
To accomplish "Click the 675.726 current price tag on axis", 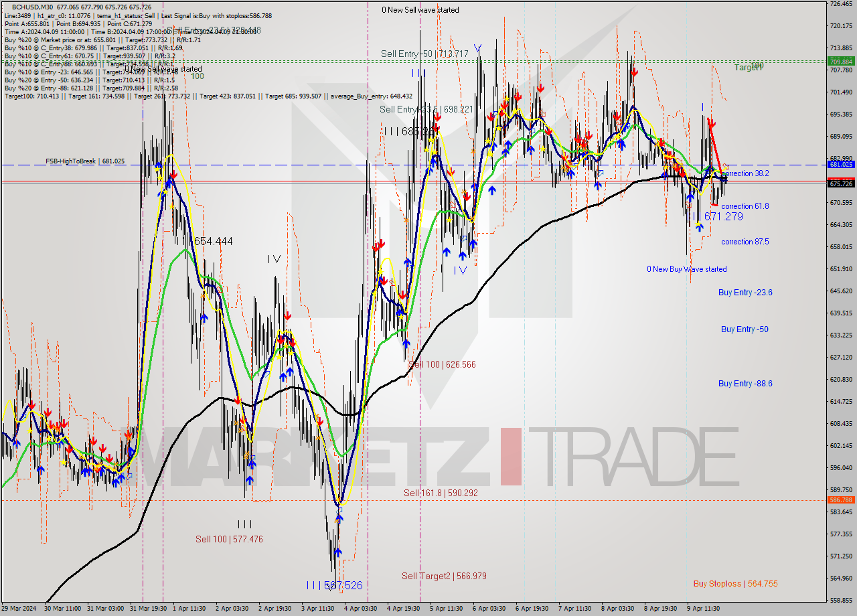I will pyautogui.click(x=841, y=183).
